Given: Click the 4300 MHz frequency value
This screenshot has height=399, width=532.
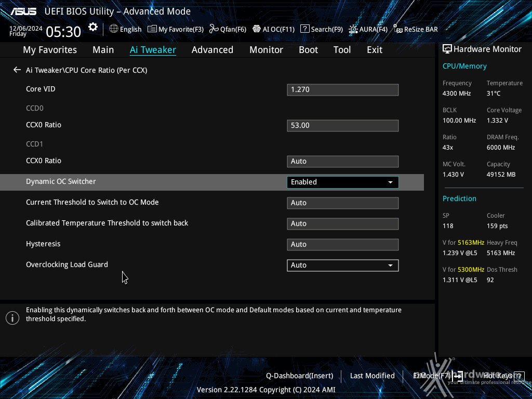Looking at the screenshot, I should tap(457, 94).
